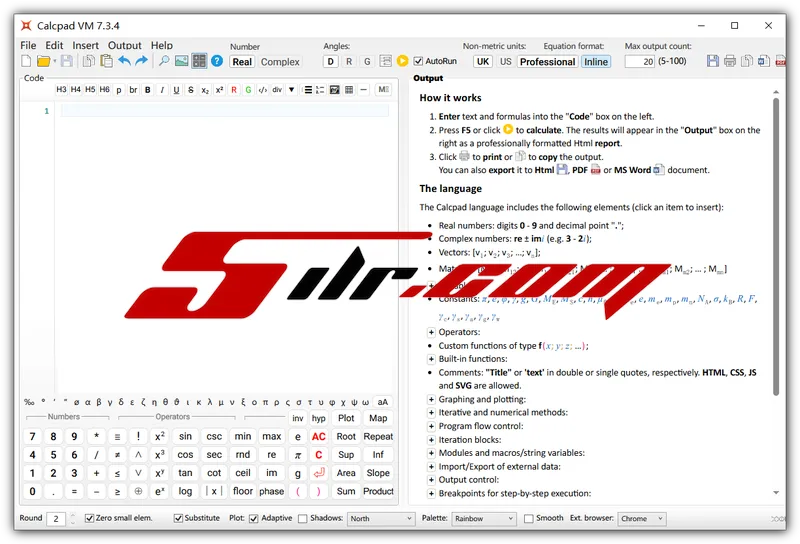The image size is (800, 544).
Task: Apply italic tag with I button
Action: (x=162, y=90)
